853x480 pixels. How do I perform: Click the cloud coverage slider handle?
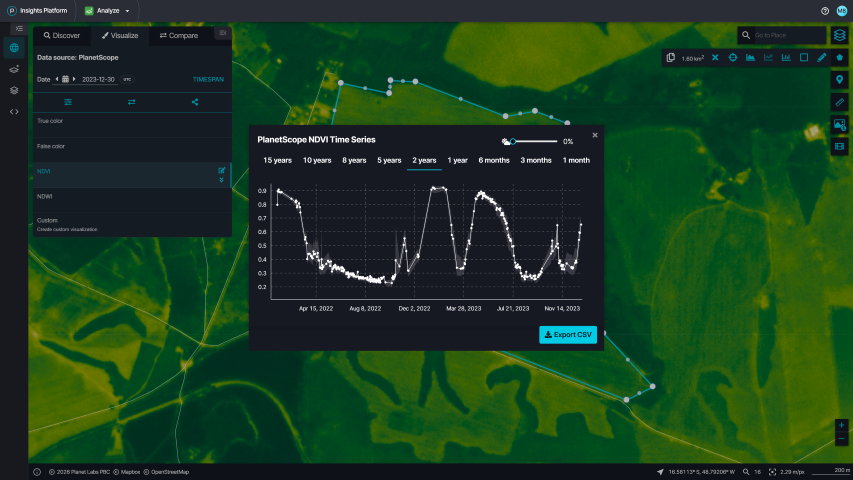512,141
